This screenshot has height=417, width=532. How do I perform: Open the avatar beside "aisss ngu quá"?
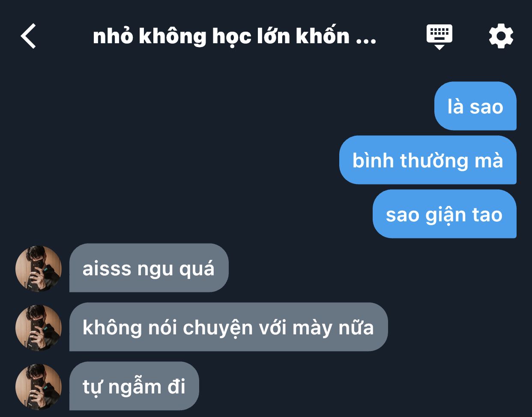(x=39, y=269)
